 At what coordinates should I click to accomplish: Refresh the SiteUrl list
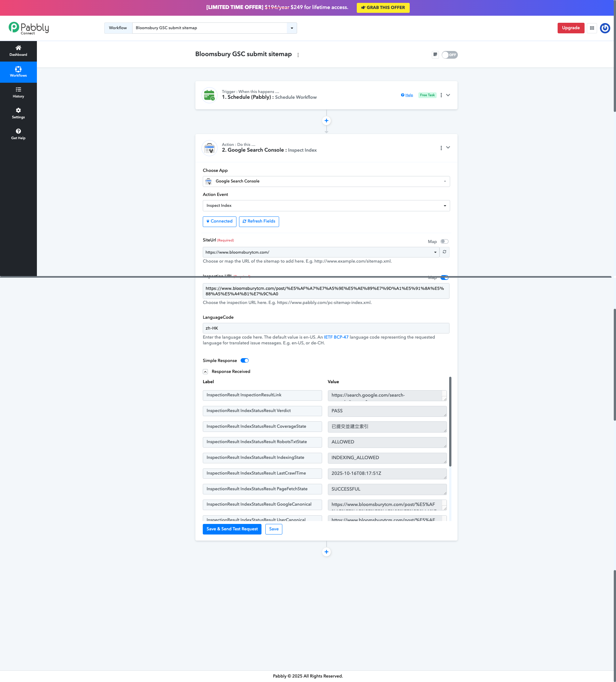point(444,252)
